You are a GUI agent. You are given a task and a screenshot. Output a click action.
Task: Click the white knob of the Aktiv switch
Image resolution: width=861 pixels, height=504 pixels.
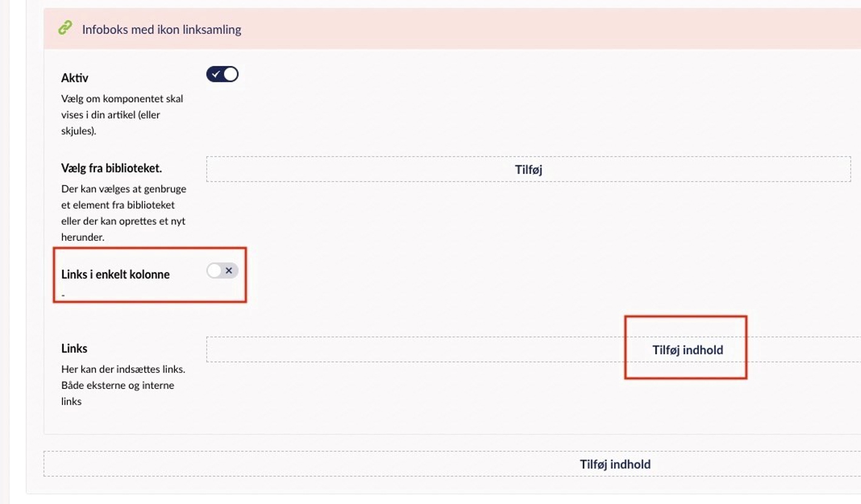pyautogui.click(x=230, y=75)
